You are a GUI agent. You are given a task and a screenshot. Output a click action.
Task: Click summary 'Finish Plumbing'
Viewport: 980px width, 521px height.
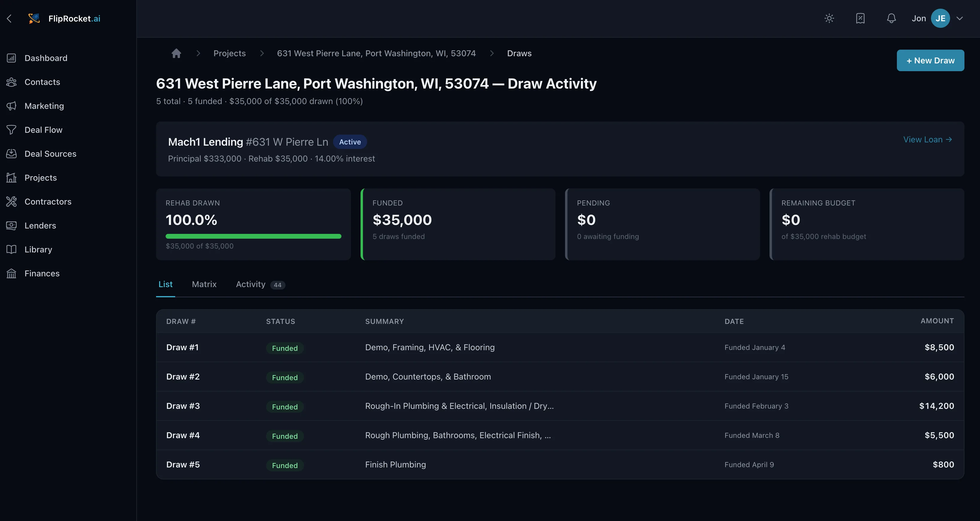click(396, 465)
